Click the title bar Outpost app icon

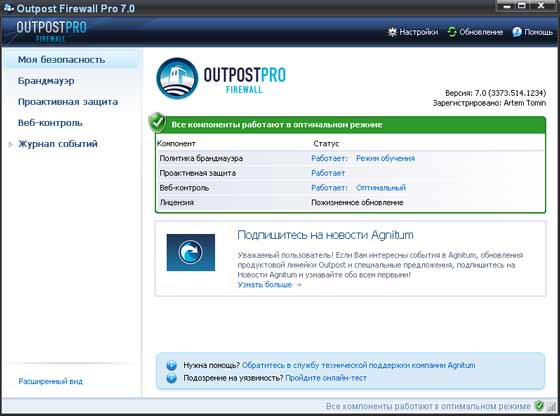pos(9,7)
